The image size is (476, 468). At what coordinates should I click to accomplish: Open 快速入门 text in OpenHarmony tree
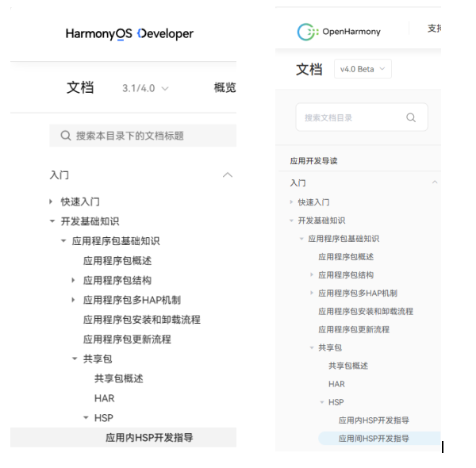point(313,202)
